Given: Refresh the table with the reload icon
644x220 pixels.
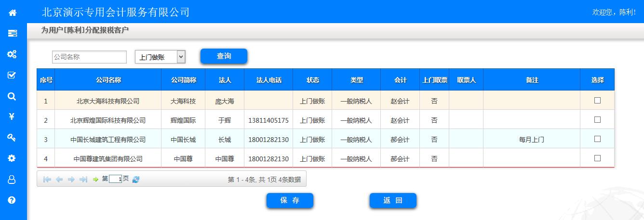Looking at the screenshot, I should (x=136, y=179).
